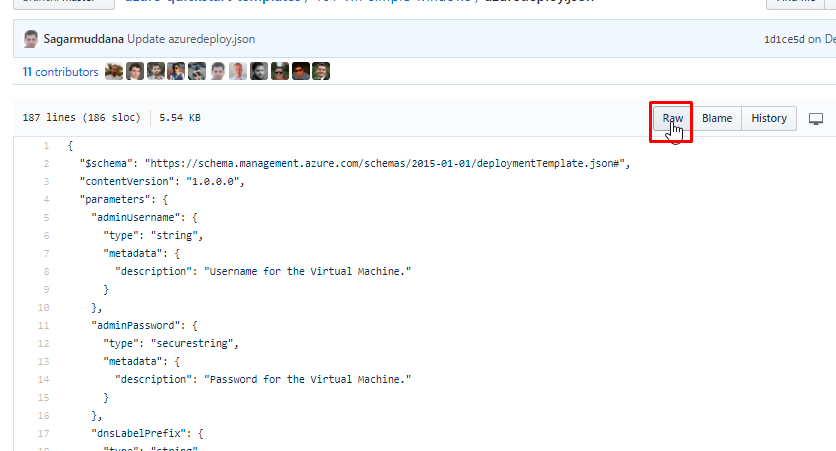Image resolution: width=836 pixels, height=451 pixels.
Task: Click the last contributor avatar, man in suit
Action: 321,71
